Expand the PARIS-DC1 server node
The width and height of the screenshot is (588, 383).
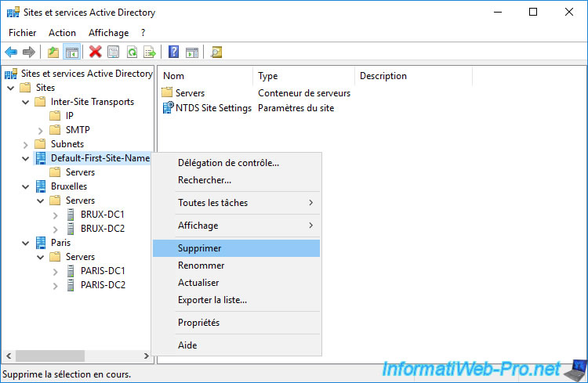pyautogui.click(x=55, y=271)
